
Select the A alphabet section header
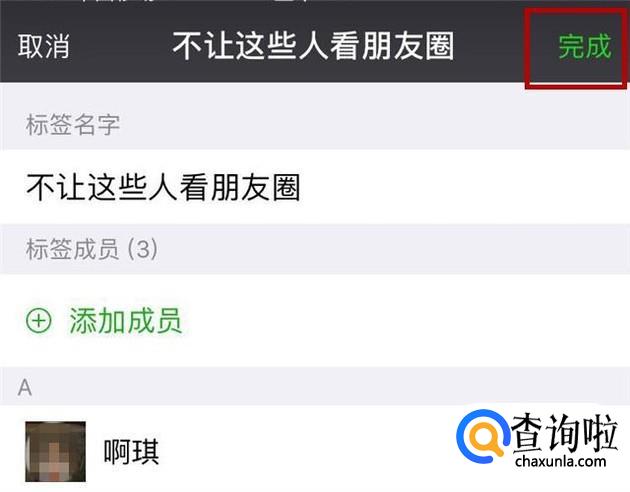point(25,388)
